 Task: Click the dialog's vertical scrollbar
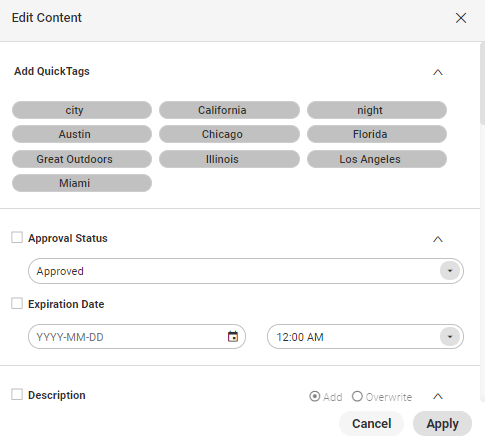(482, 83)
